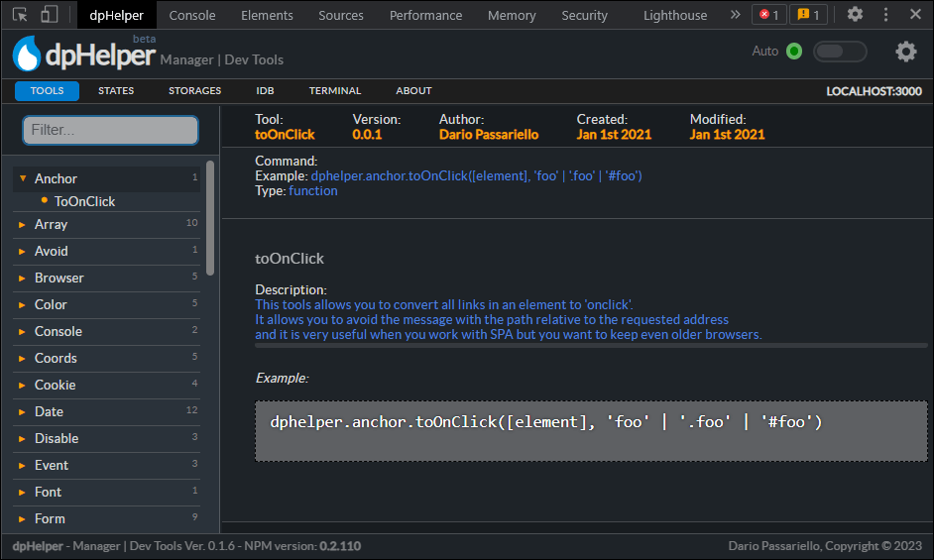Open the DevTools three-dot menu
Image resolution: width=934 pixels, height=560 pixels.
click(885, 14)
